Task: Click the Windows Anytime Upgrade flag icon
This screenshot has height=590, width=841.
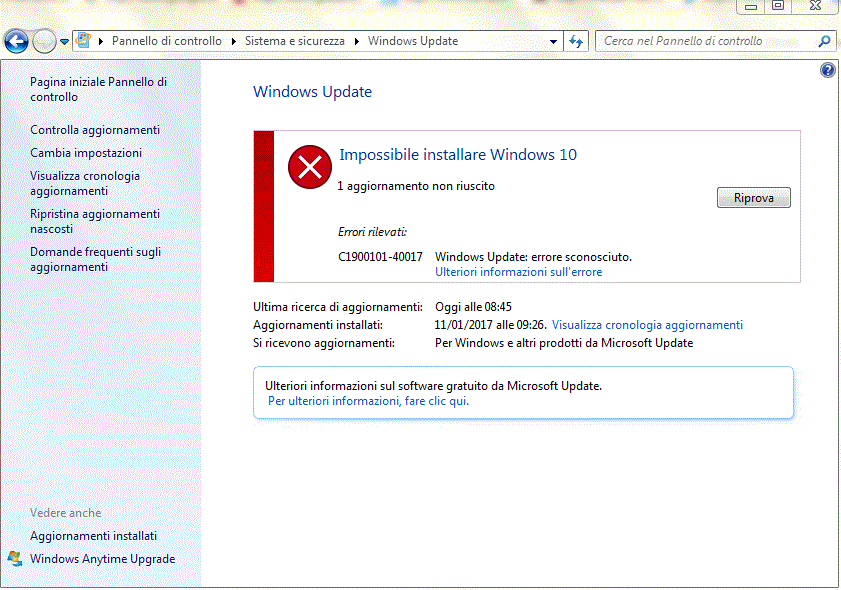Action: (15, 559)
